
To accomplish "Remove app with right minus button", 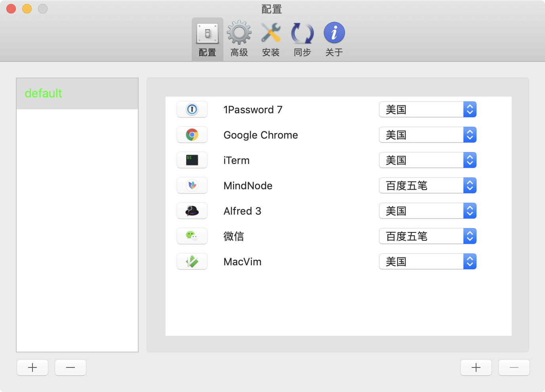I will pyautogui.click(x=514, y=367).
